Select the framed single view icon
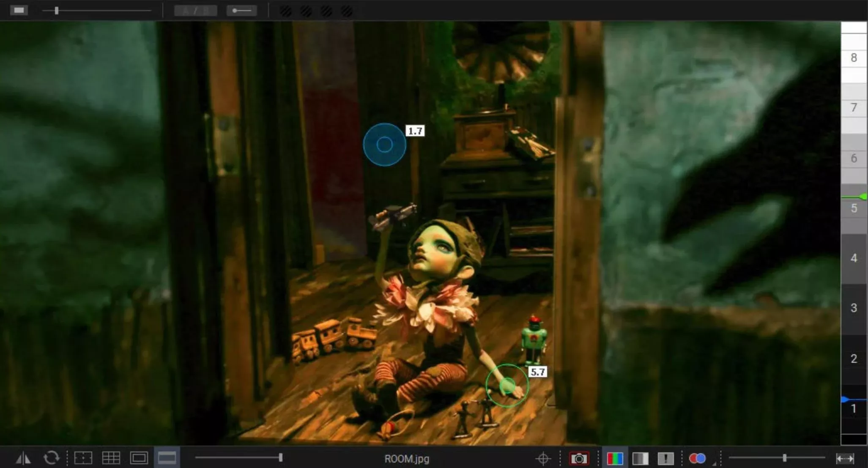This screenshot has width=868, height=468. pos(139,458)
